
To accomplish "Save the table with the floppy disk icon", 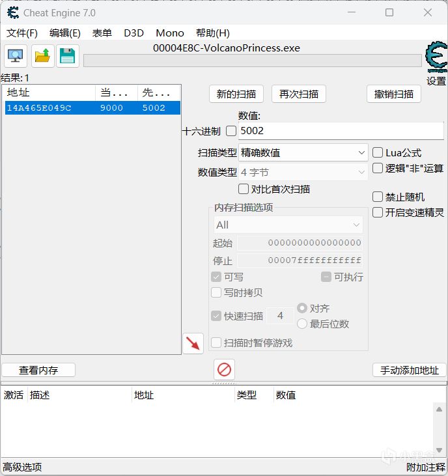I will (67, 56).
